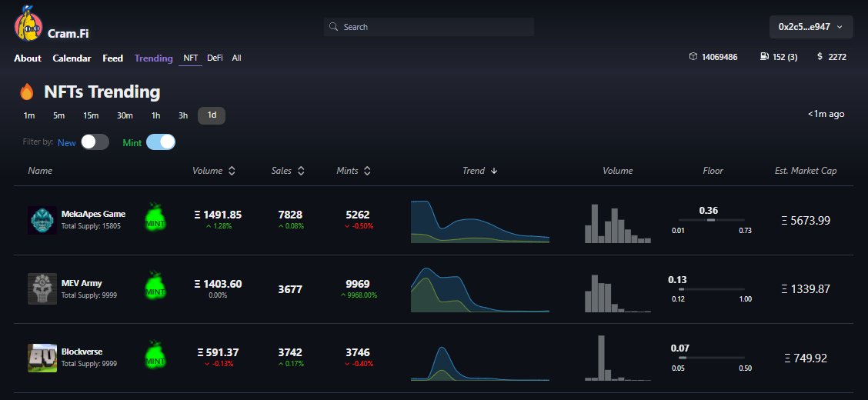Viewport: 868px width, 400px height.
Task: Click the Blockverse floor price slider
Action: 711,358
